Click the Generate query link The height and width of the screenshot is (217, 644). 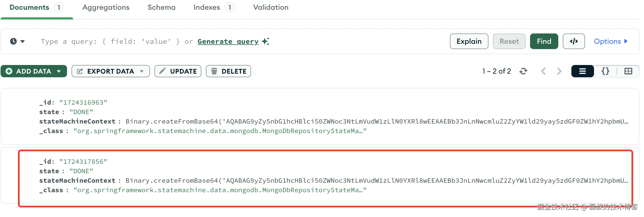(x=228, y=41)
